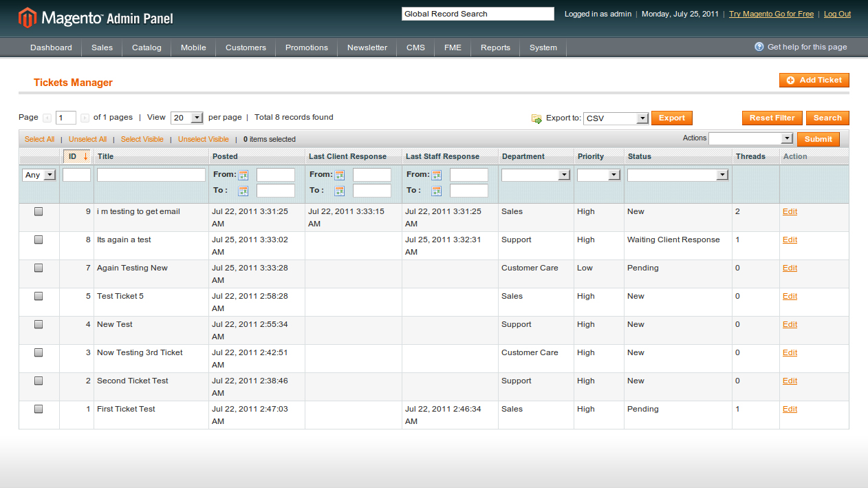Click the Add Ticket button
This screenshot has width=868, height=488.
(814, 81)
